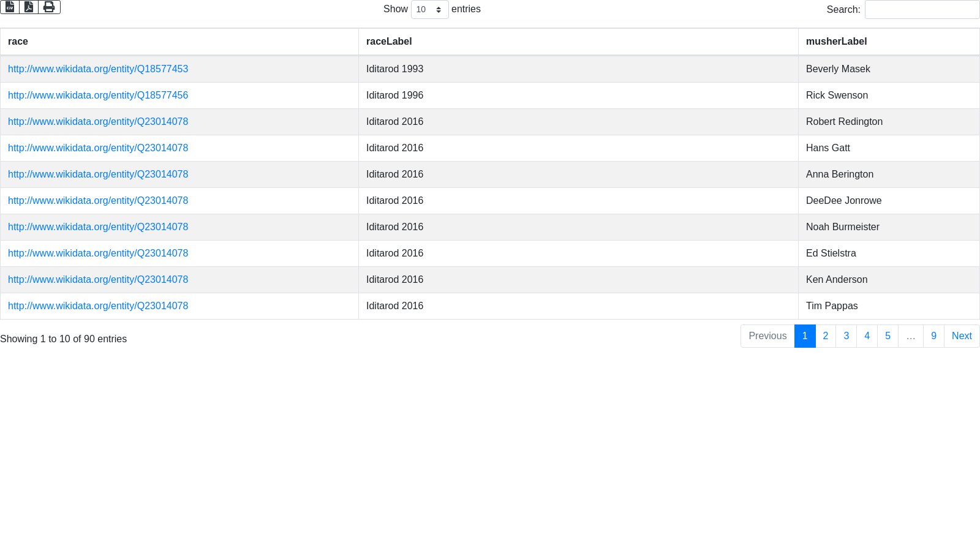
Task: Click the Anna Berington name
Action: pyautogui.click(x=840, y=174)
